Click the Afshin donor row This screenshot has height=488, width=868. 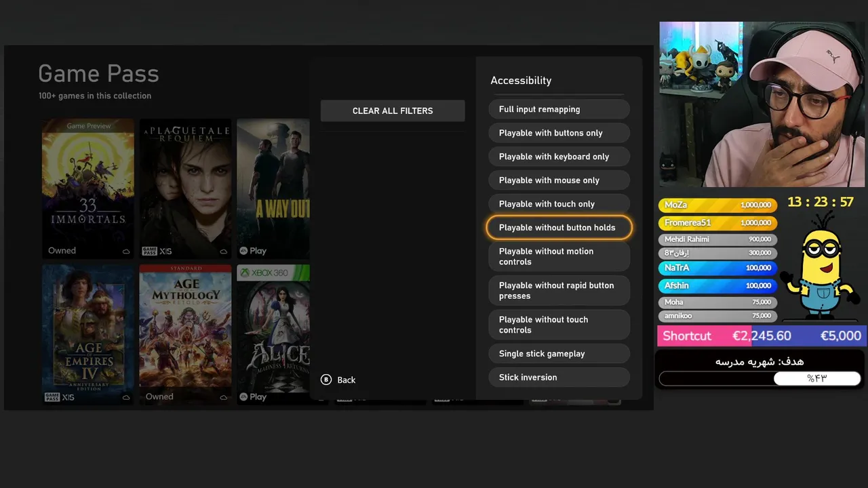tap(717, 285)
